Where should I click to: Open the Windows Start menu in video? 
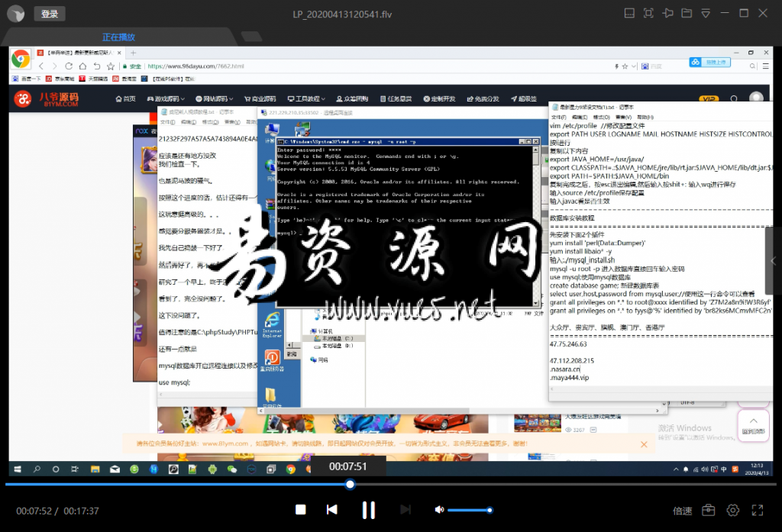pyautogui.click(x=18, y=469)
